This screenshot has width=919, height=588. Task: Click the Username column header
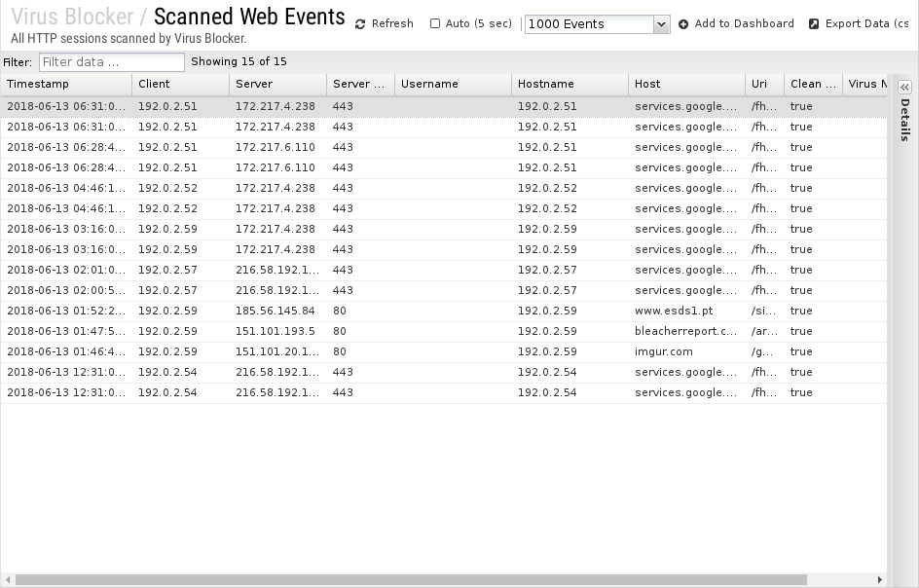tap(453, 85)
